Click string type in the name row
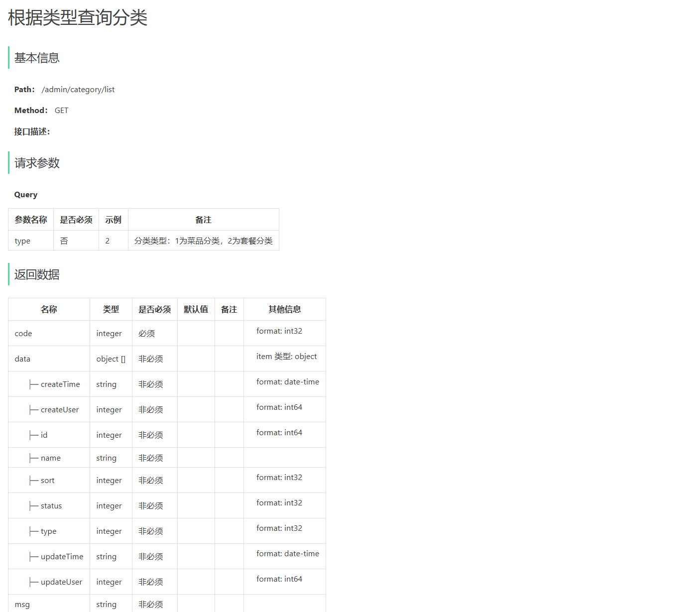 [x=107, y=458]
